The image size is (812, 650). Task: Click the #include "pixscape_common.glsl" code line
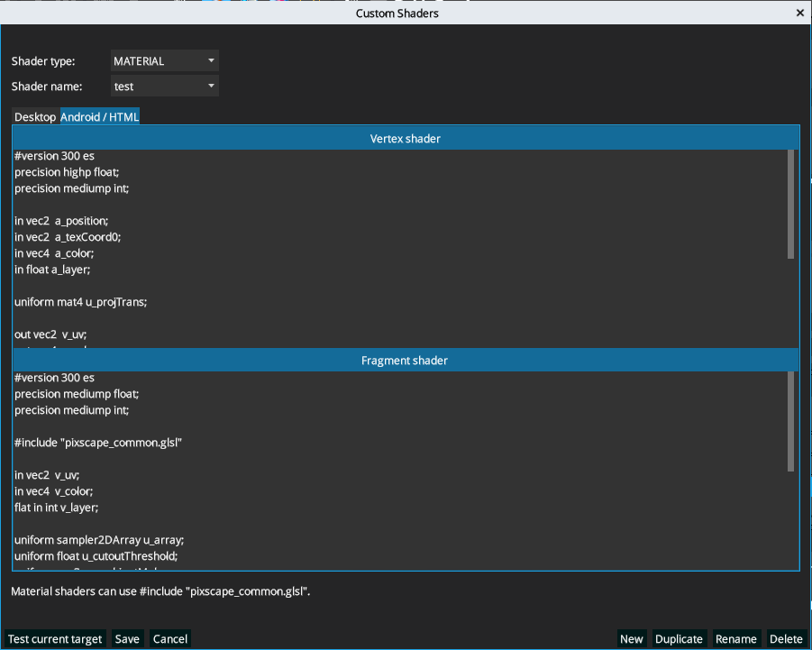[x=98, y=443]
